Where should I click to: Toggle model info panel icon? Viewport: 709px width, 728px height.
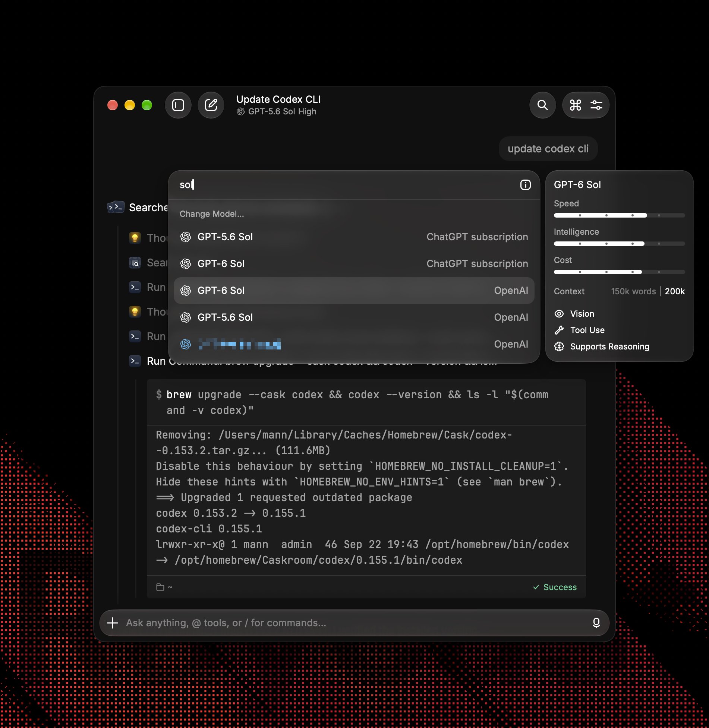tap(526, 185)
